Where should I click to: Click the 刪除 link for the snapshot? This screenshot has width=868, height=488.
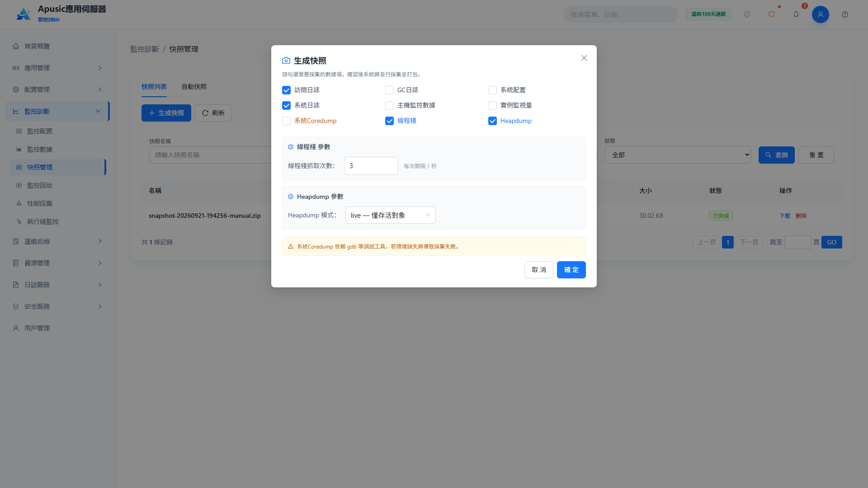801,216
